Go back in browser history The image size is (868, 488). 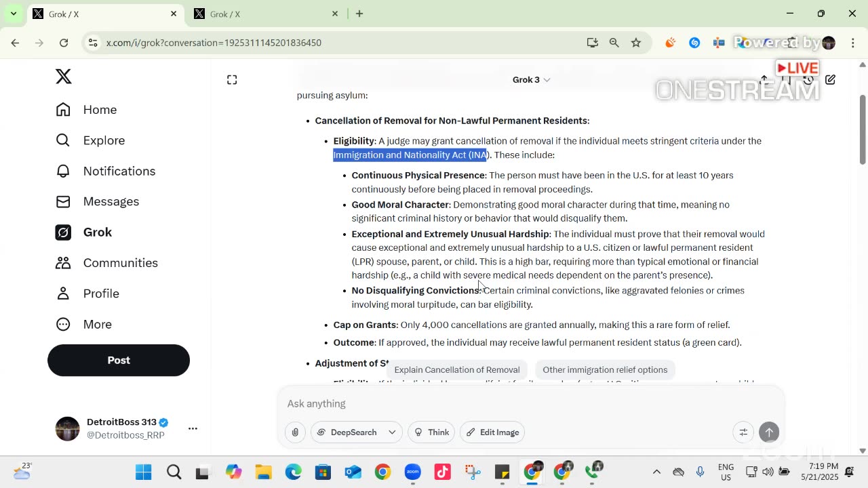15,43
